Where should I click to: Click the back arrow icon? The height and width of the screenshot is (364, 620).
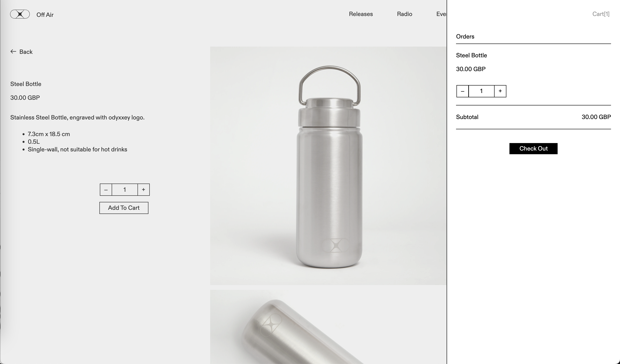click(13, 51)
